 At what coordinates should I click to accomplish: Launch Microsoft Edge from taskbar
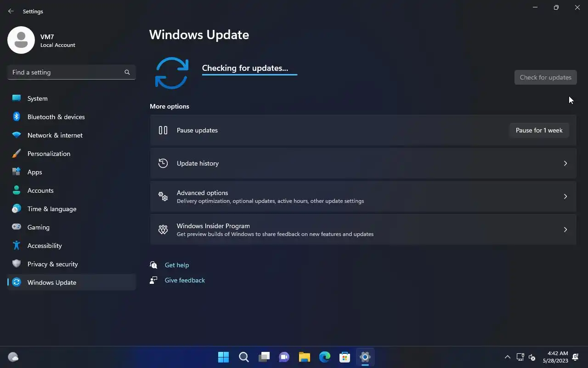[325, 357]
